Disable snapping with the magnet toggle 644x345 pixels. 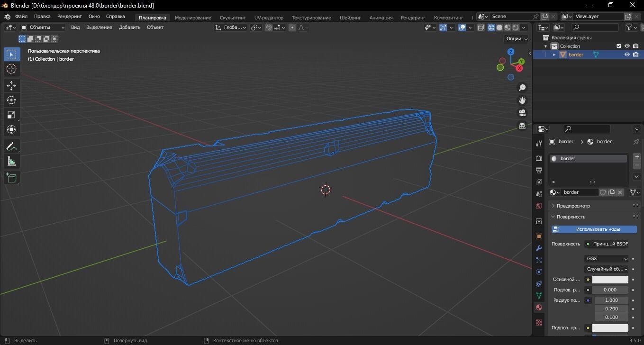[x=268, y=27]
